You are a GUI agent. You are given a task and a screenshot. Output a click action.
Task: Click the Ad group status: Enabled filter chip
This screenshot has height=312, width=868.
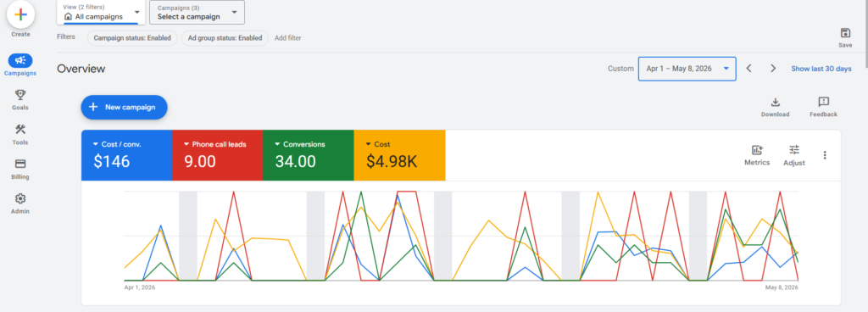click(x=225, y=38)
